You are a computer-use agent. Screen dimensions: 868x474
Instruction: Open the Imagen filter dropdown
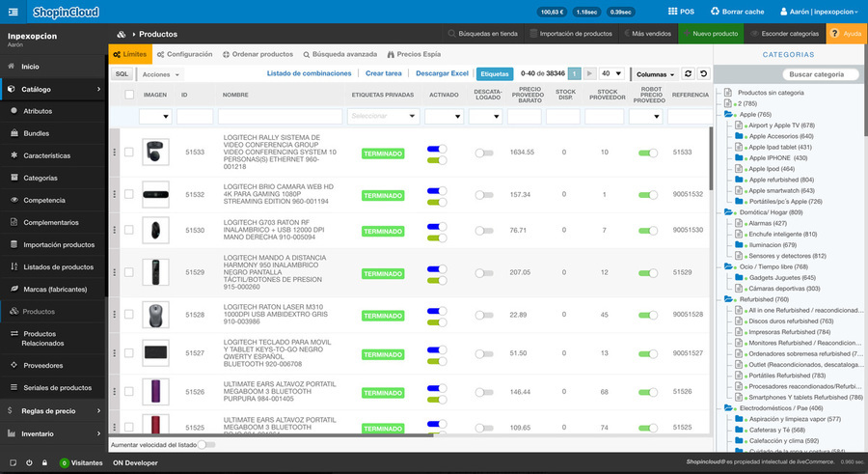154,117
